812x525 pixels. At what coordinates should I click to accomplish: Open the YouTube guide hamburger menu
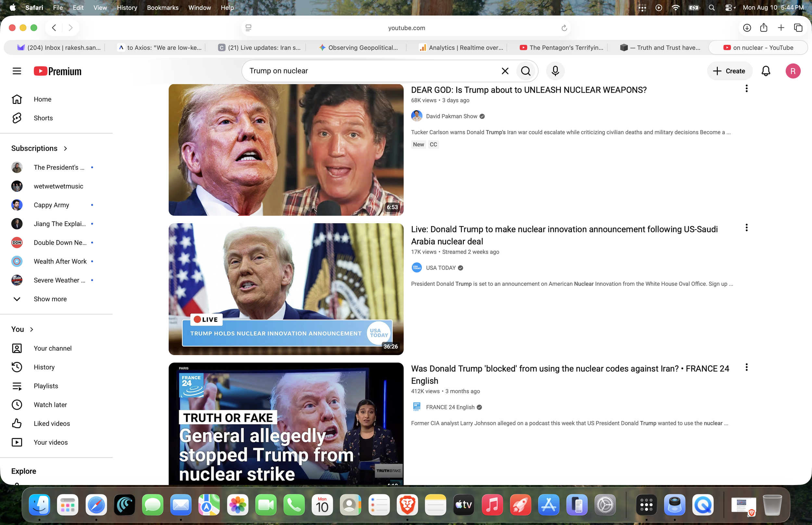[x=17, y=71]
